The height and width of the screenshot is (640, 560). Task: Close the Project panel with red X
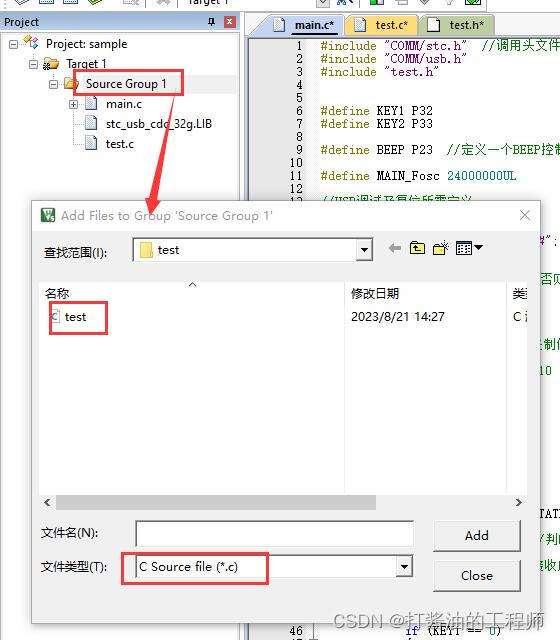tap(230, 22)
